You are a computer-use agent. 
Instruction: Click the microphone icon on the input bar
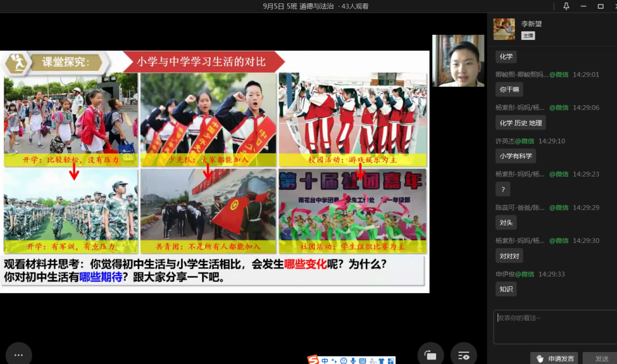click(x=353, y=360)
